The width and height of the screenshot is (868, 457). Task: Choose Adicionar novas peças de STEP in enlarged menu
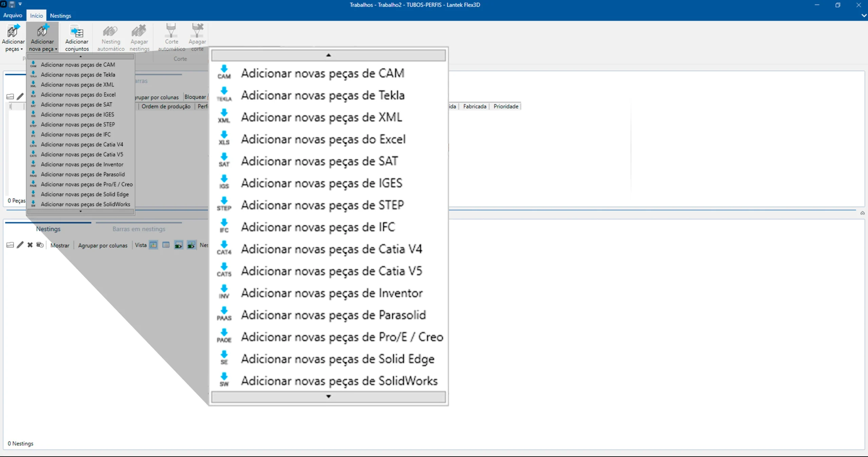(322, 205)
